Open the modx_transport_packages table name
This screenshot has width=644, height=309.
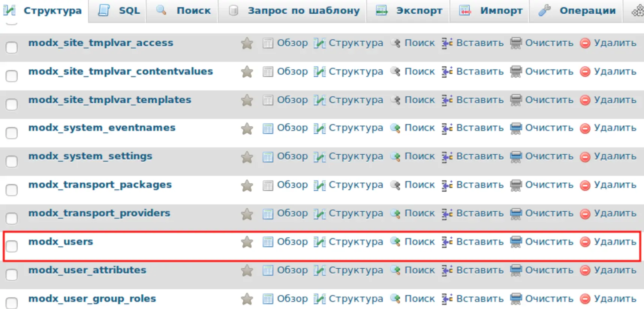pyautogui.click(x=100, y=185)
